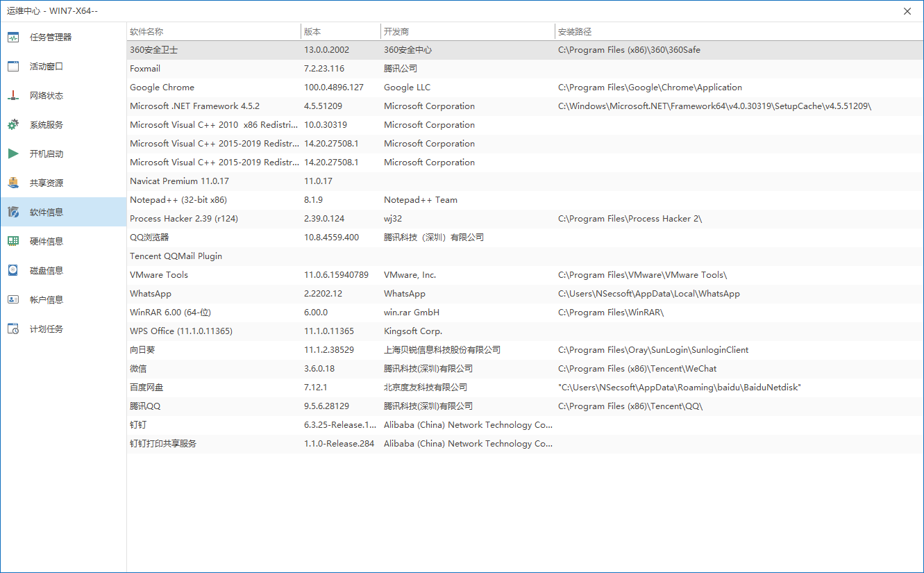Sort by the 安装路径 column header

739,32
